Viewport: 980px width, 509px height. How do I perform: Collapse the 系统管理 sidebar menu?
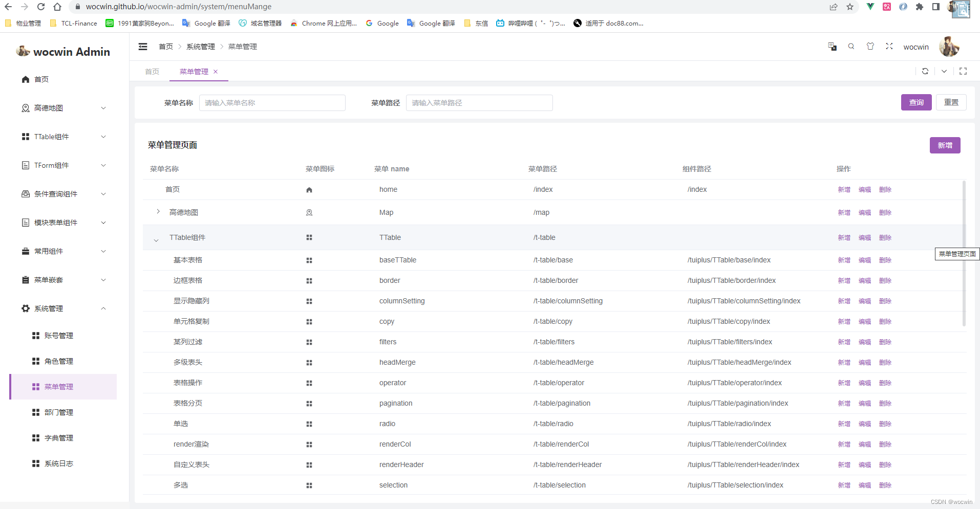tap(103, 308)
